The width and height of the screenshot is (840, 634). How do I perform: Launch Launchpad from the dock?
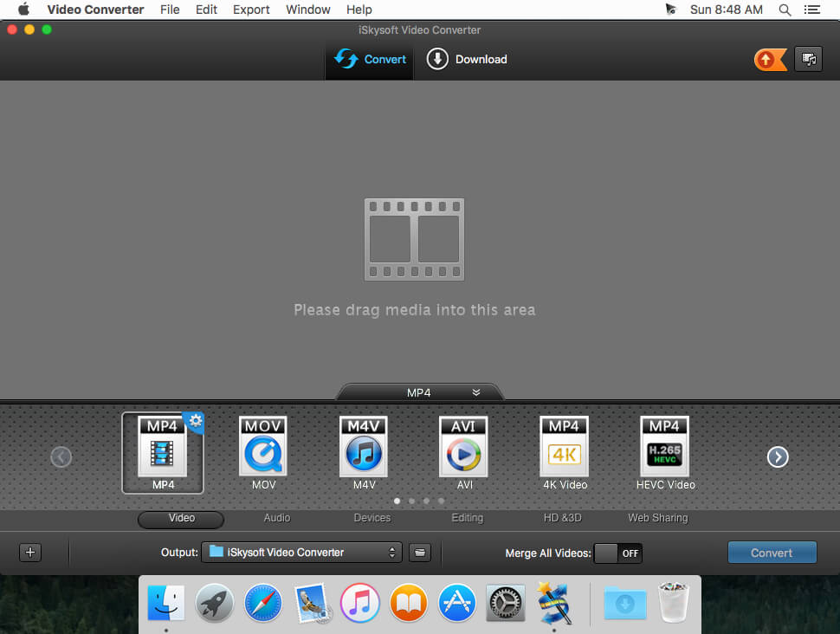pyautogui.click(x=214, y=603)
